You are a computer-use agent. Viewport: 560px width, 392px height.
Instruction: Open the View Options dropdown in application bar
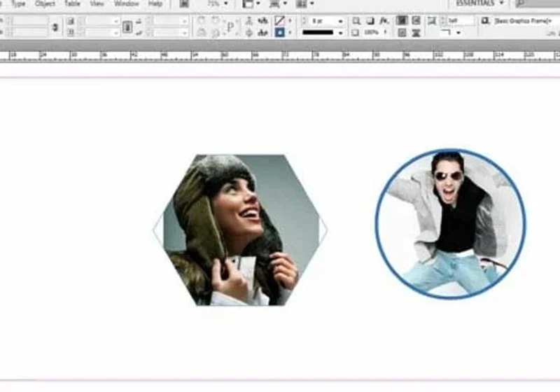pyautogui.click(x=251, y=4)
